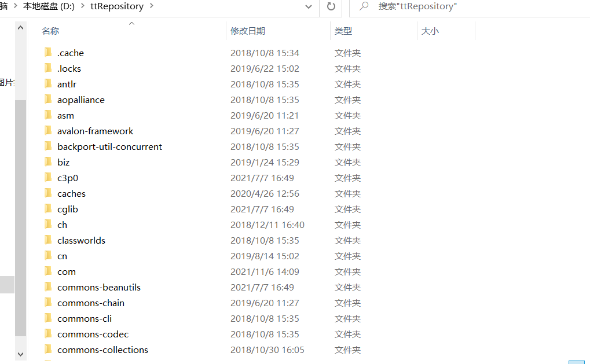Click the ch folder icon
Image resolution: width=590 pixels, height=364 pixels.
48,225
